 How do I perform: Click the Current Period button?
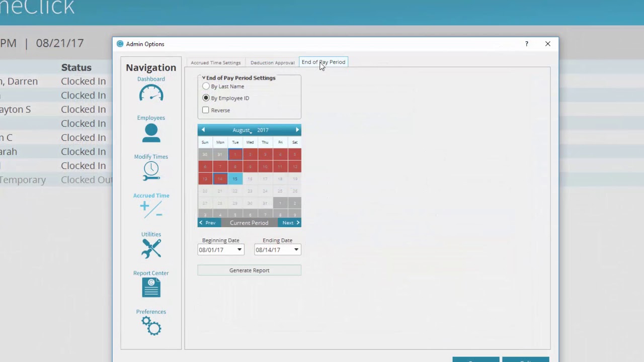click(249, 223)
